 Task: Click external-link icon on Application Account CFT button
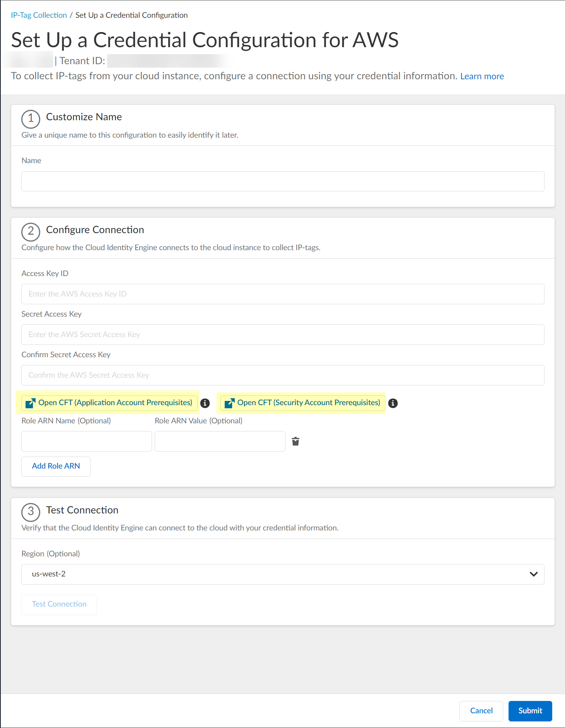click(x=30, y=403)
